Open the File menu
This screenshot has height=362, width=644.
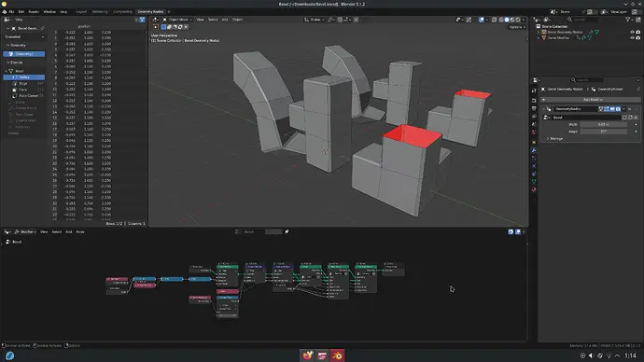tap(11, 11)
